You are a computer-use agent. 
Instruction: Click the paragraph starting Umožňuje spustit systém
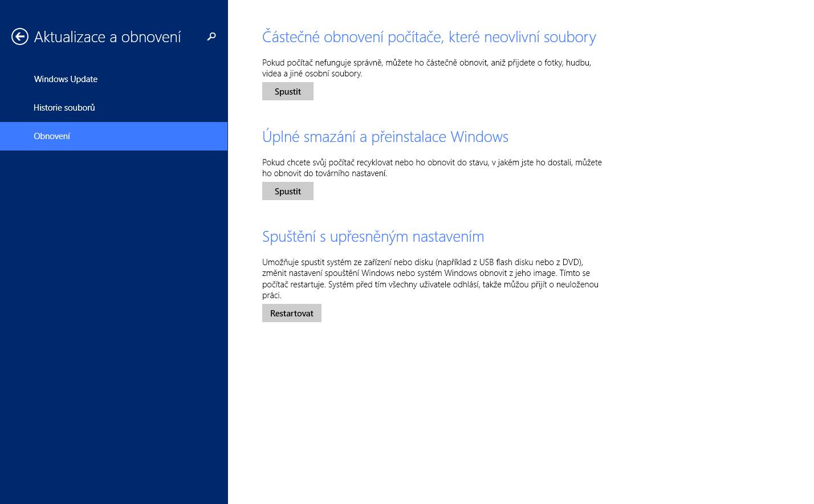[x=430, y=278]
